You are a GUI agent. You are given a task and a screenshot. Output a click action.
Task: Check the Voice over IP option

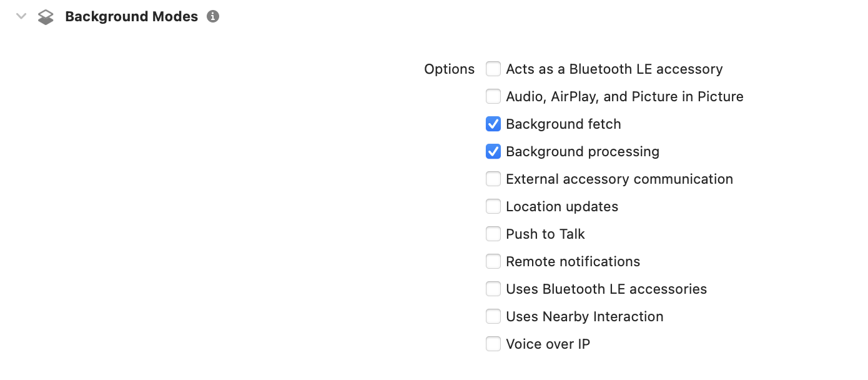(493, 344)
